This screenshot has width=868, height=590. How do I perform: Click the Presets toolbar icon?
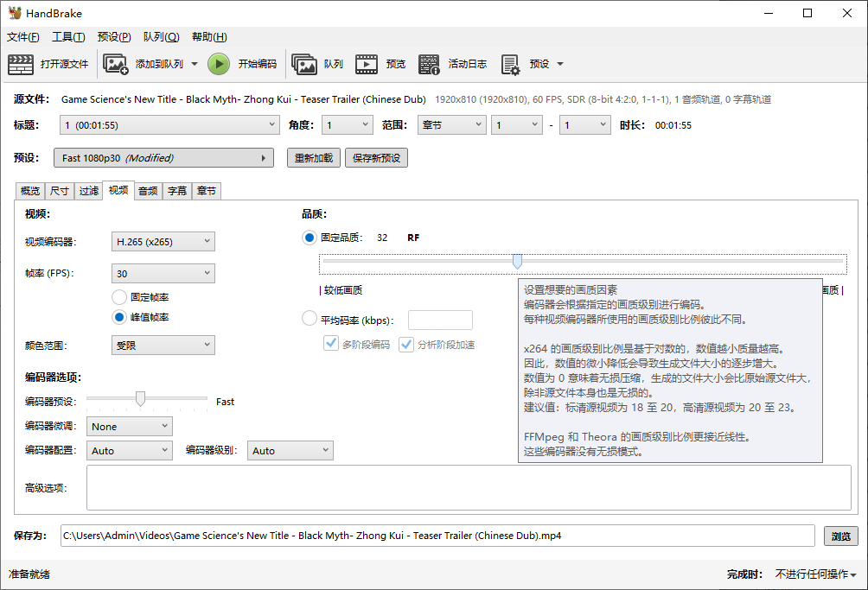click(510, 64)
